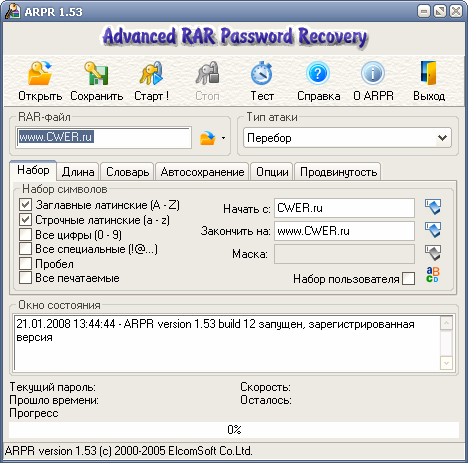Screen dimensions: 468x463
Task: Switch to the Длина tab
Action: pos(78,172)
